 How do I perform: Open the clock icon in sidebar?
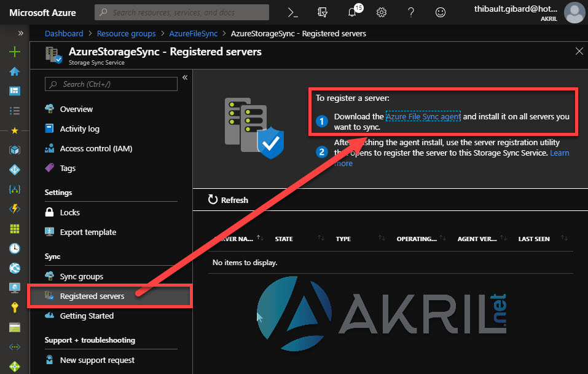click(15, 249)
